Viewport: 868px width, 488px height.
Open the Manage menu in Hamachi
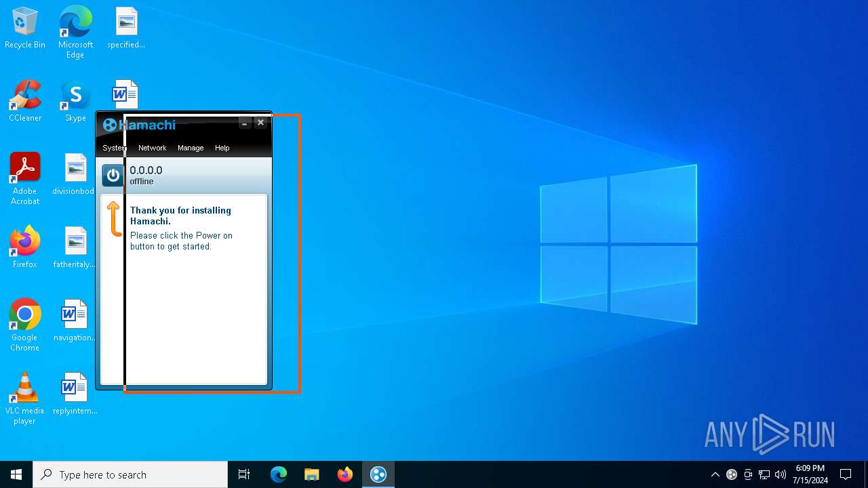(x=191, y=148)
